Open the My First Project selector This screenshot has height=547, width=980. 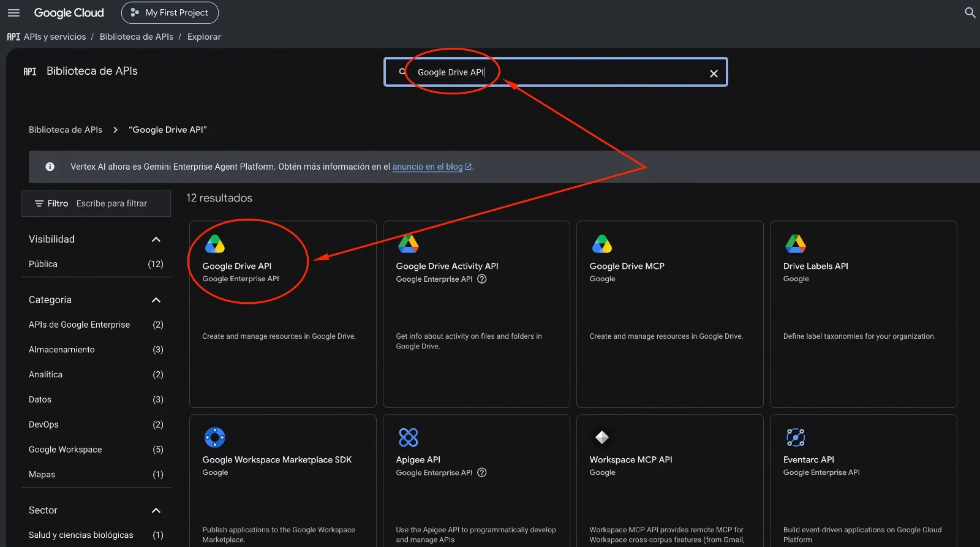[x=170, y=13]
